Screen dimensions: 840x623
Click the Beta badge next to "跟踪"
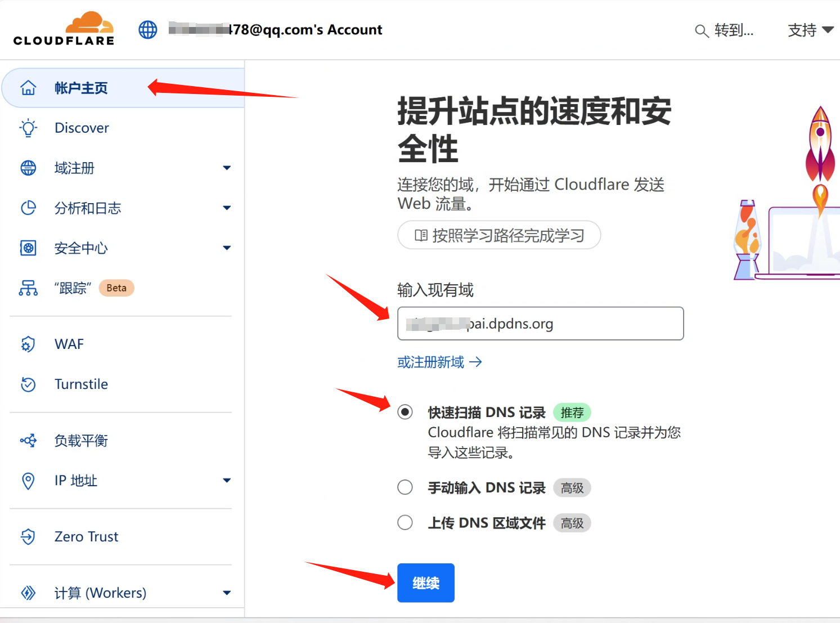pos(116,288)
